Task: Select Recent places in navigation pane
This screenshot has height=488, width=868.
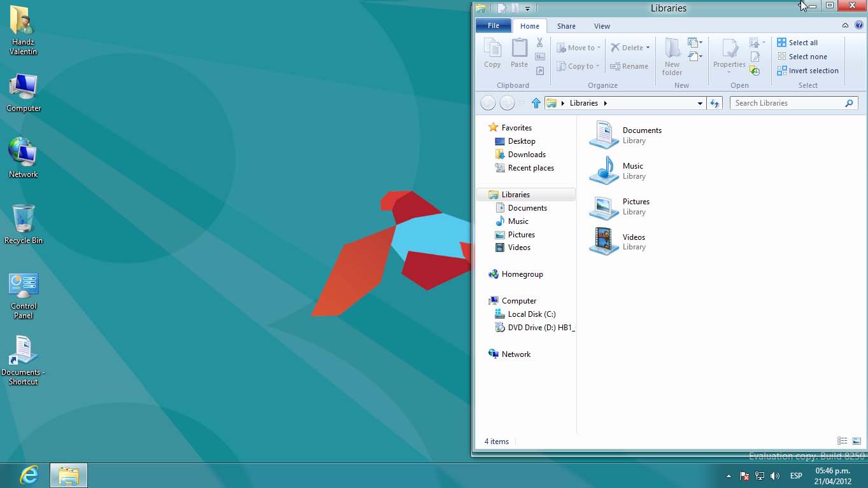Action: coord(524,168)
